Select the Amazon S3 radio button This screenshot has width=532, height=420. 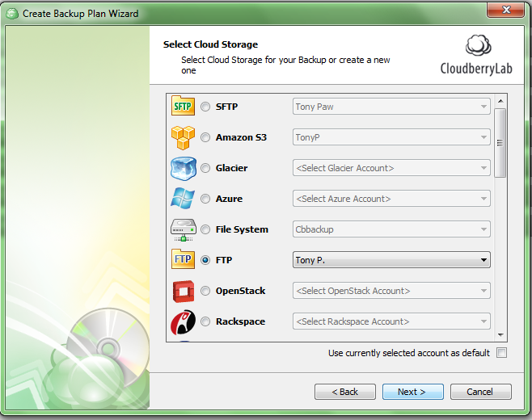point(205,137)
